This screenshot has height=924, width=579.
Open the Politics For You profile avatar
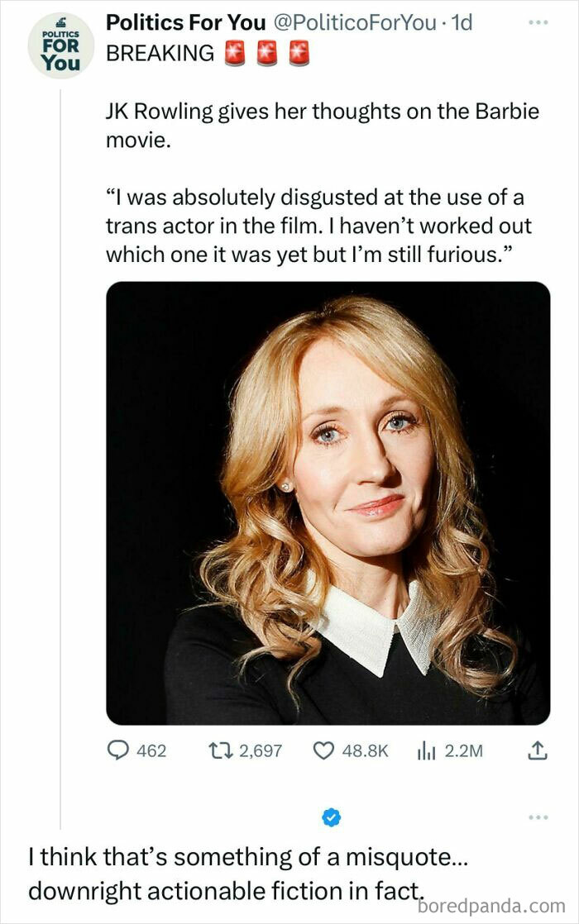(60, 46)
